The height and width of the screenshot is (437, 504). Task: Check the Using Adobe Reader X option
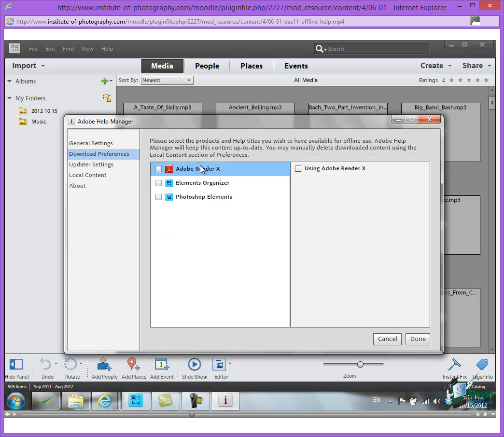coord(298,168)
